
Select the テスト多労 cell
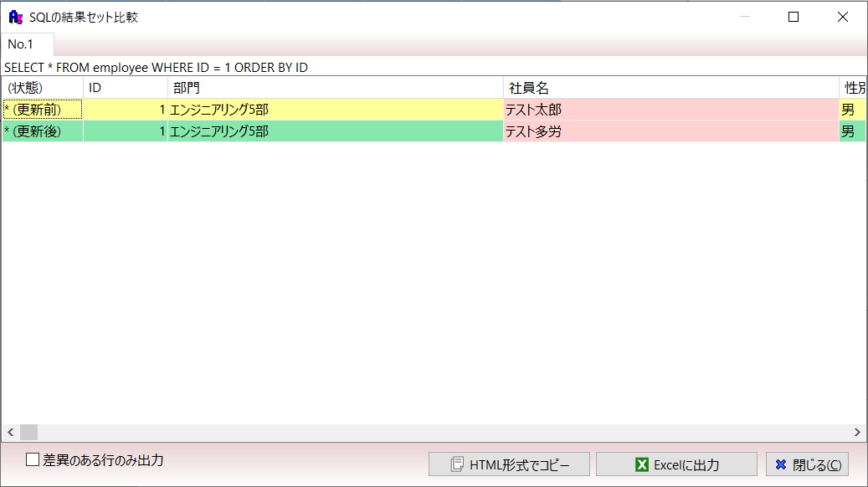(670, 131)
